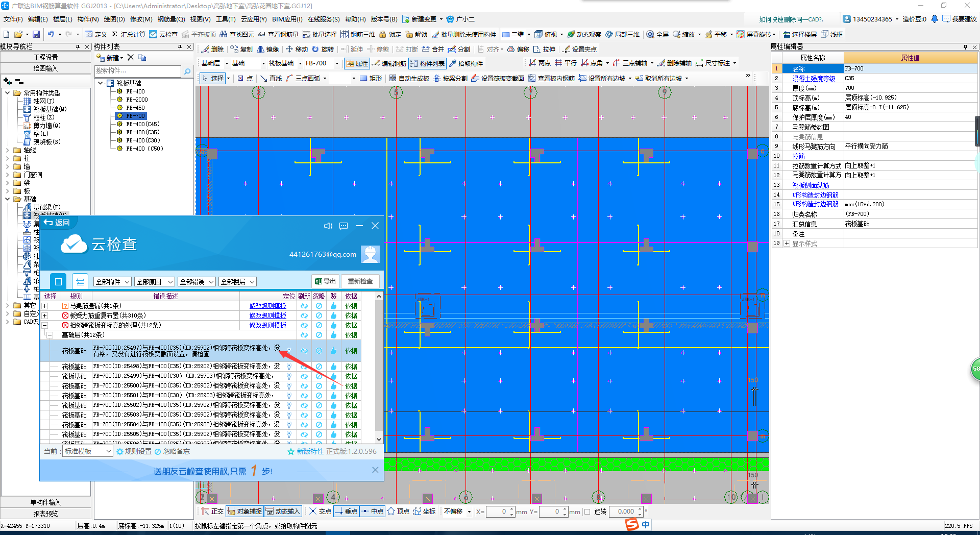Collapse the 相邻跨筏板变标高的处理 group
980x535 pixels.
pos(45,325)
